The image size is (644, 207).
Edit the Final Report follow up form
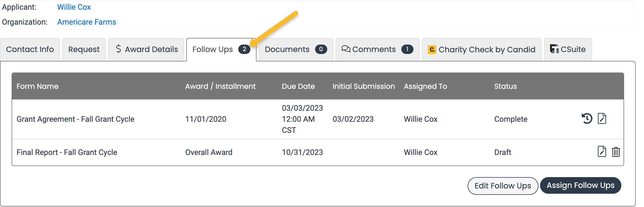click(x=602, y=152)
